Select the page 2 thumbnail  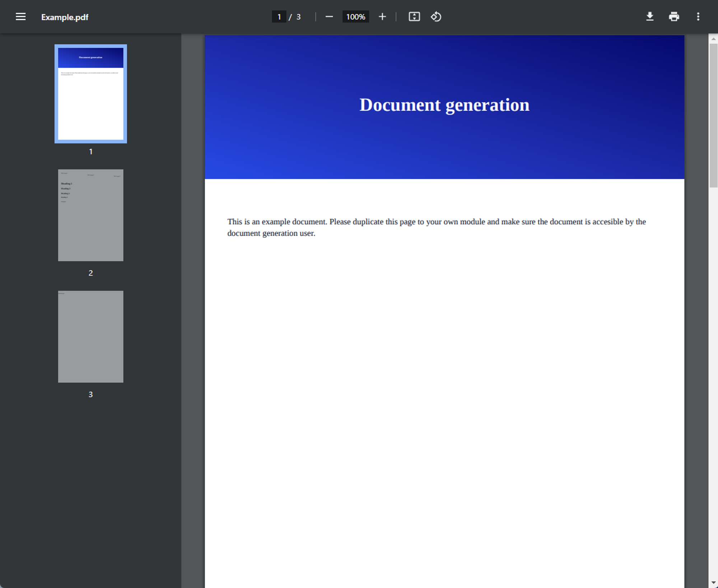coord(90,215)
